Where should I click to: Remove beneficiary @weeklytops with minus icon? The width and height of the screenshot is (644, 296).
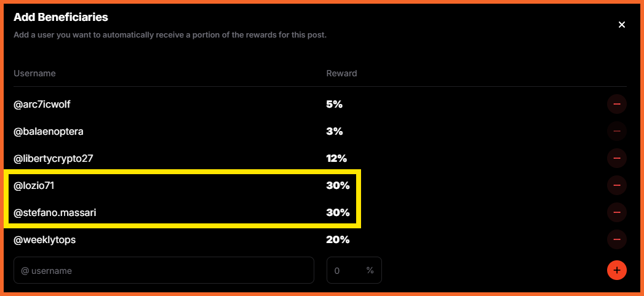click(x=616, y=239)
